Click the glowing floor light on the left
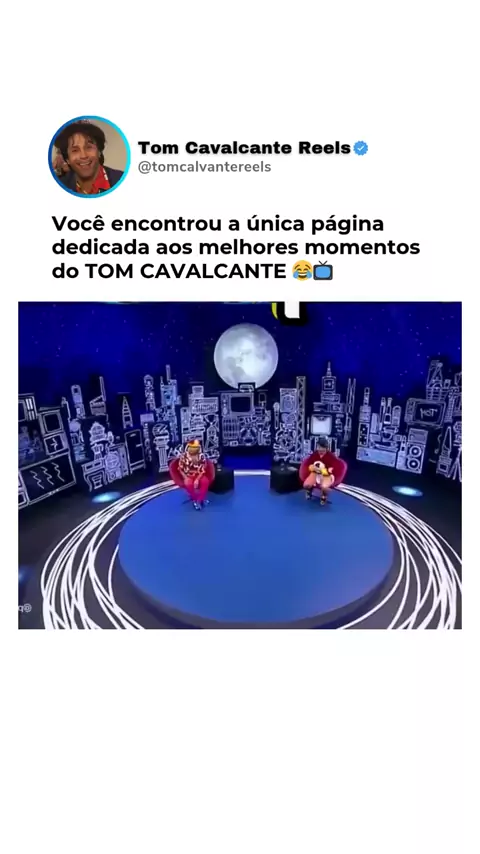 click(106, 497)
